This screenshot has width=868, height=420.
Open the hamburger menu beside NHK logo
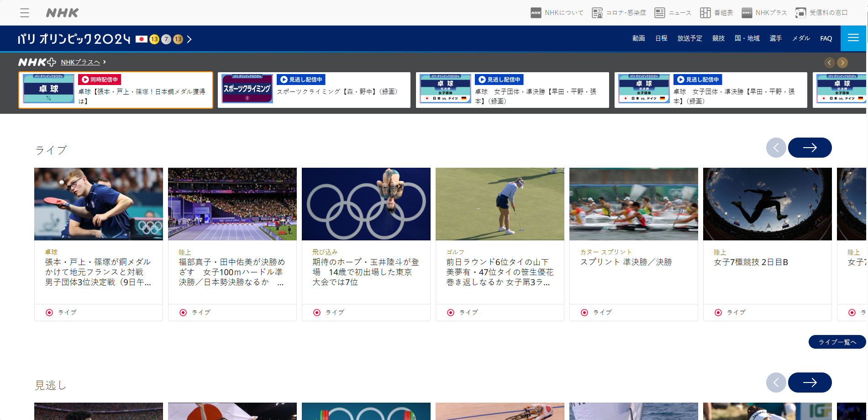click(x=25, y=13)
